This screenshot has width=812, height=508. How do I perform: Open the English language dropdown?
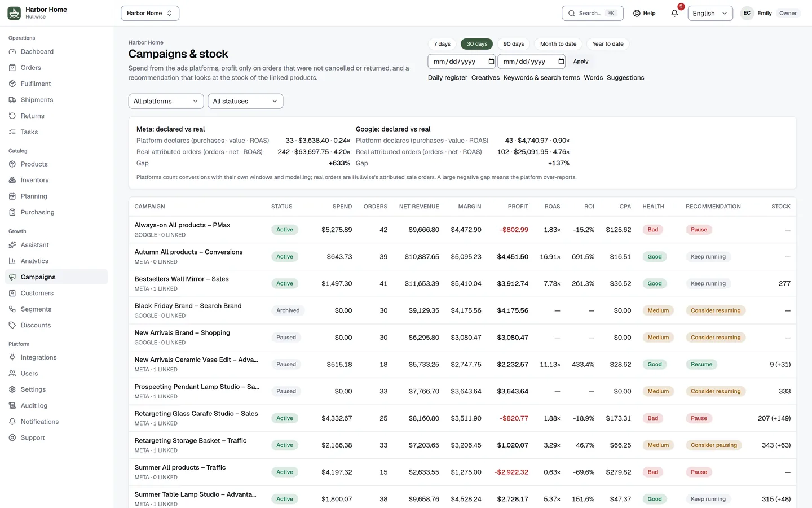(x=710, y=14)
